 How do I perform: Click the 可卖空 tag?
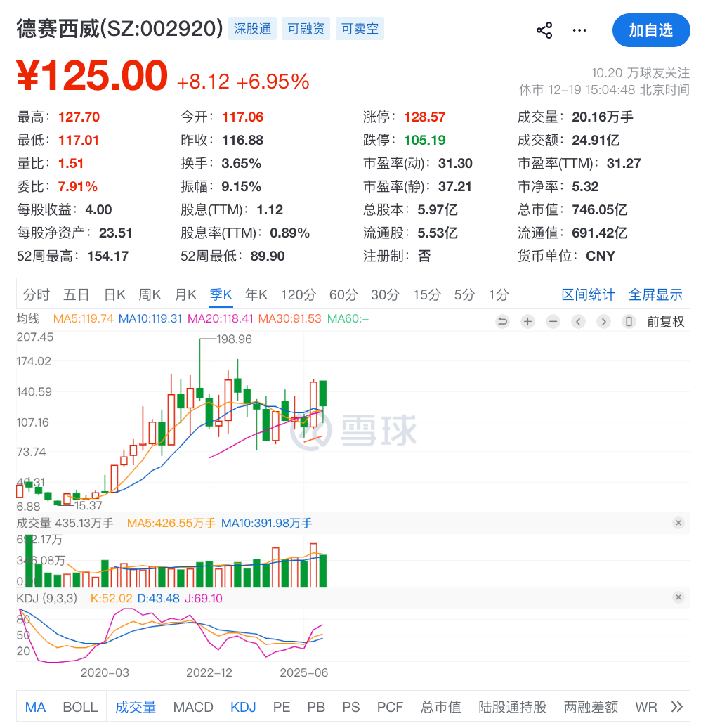pyautogui.click(x=360, y=29)
